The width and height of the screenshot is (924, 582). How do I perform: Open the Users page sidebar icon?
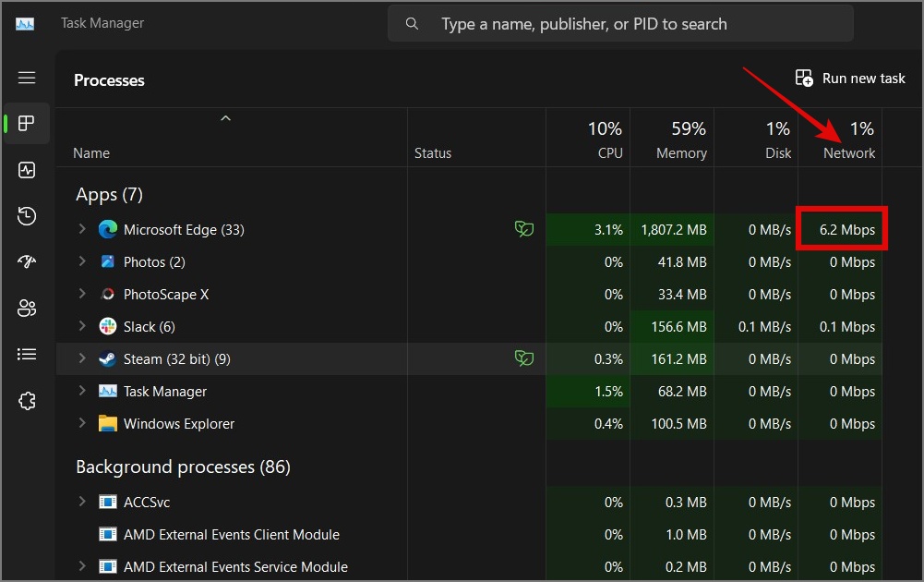pyautogui.click(x=27, y=309)
